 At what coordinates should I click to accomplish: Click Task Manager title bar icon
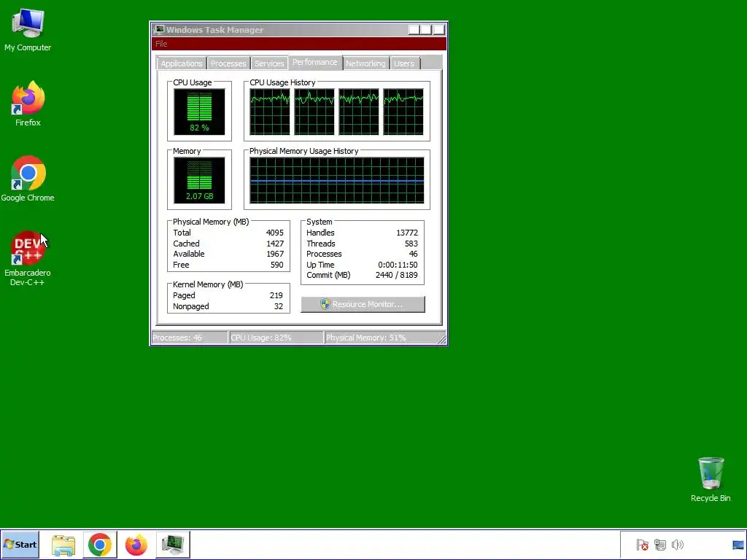(159, 29)
